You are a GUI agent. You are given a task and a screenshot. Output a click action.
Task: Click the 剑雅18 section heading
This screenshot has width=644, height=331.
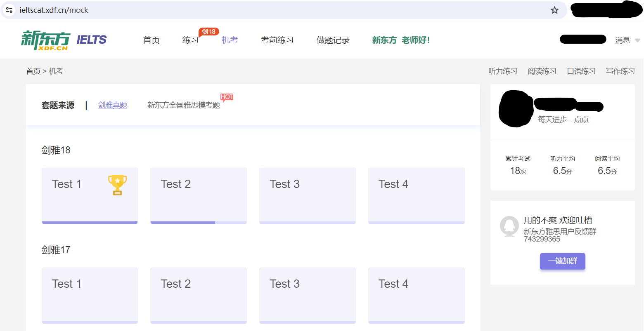pyautogui.click(x=56, y=150)
